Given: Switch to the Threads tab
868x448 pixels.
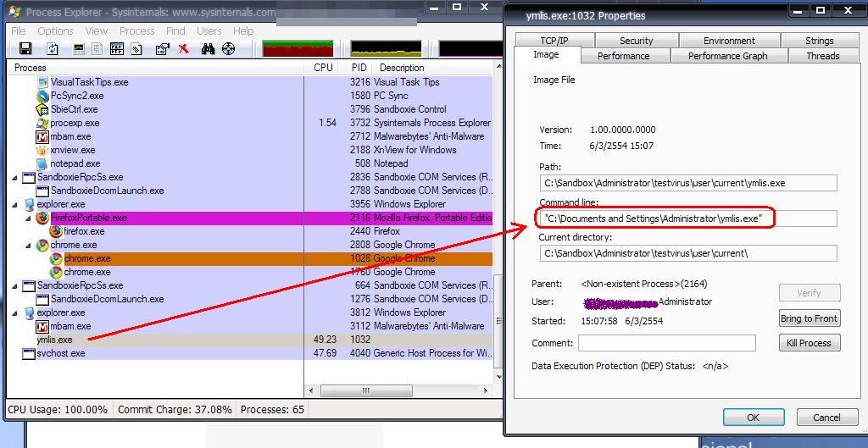Looking at the screenshot, I should click(822, 56).
